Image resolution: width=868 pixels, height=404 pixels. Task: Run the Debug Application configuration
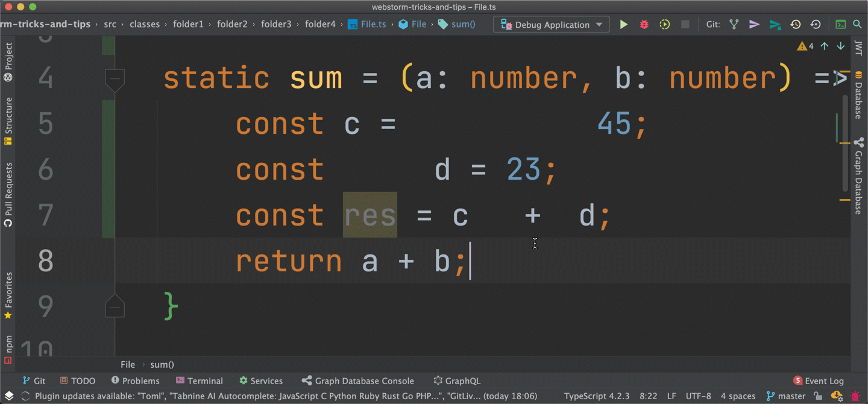(x=624, y=25)
